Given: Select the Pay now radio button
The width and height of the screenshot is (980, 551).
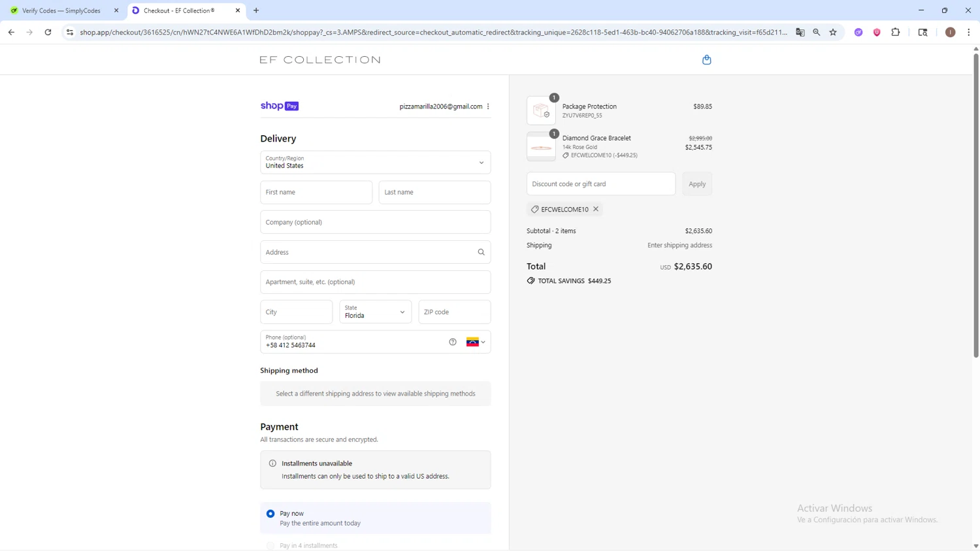Looking at the screenshot, I should tap(270, 514).
